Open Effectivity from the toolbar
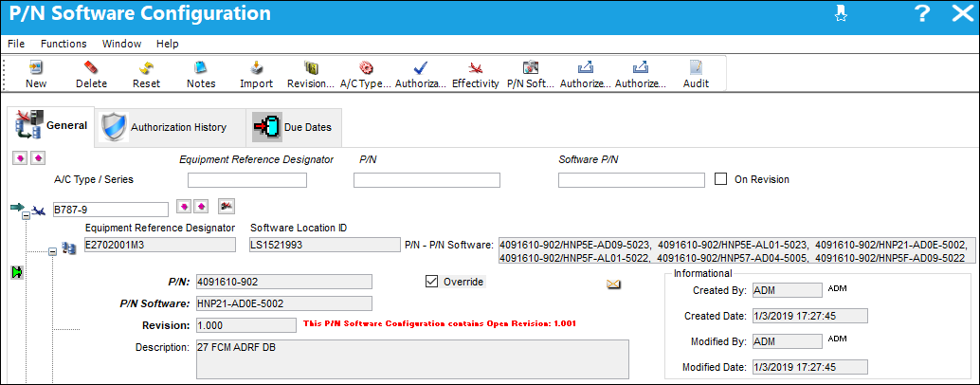The image size is (980, 385). point(476,74)
